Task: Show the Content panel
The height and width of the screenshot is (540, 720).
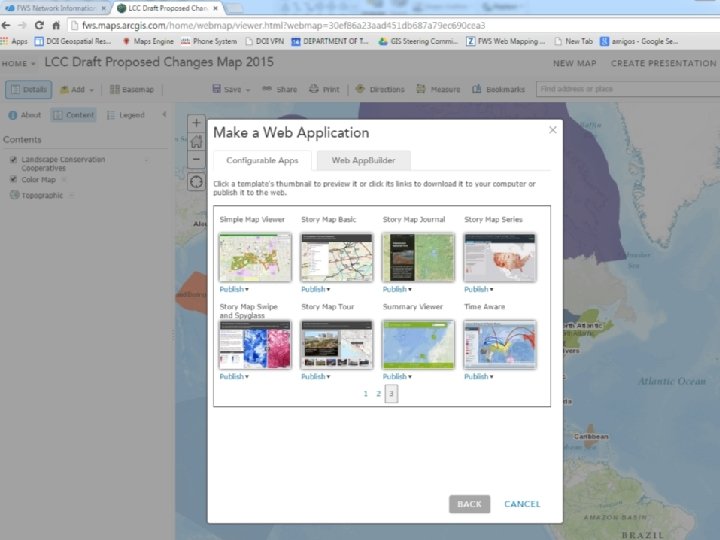Action: 73,115
